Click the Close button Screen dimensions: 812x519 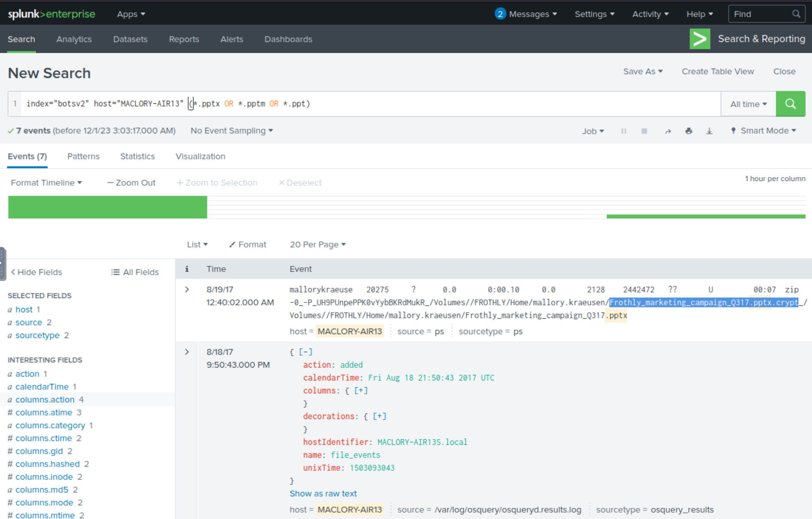pos(784,72)
